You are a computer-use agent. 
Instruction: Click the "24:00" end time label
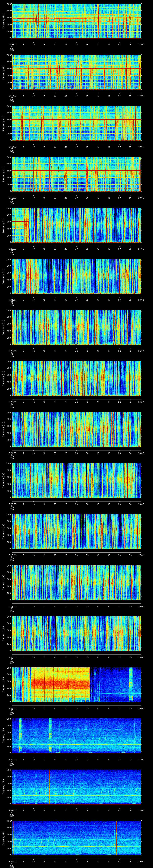pyautogui.click(x=141, y=402)
